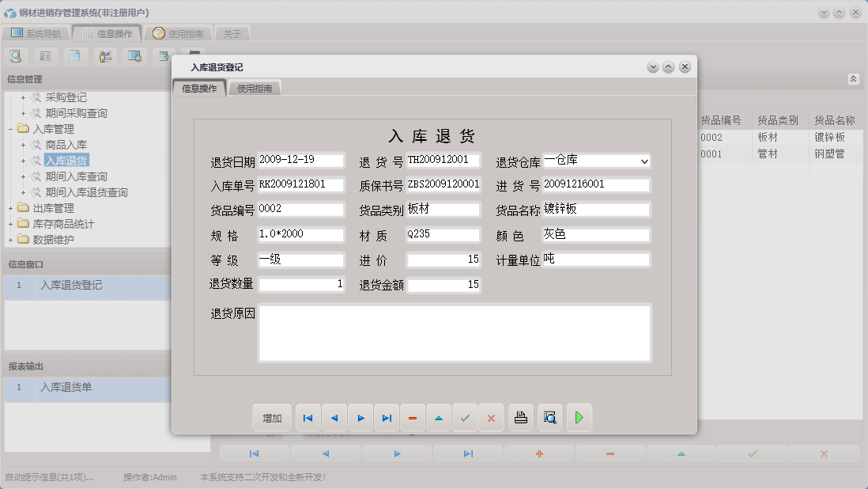Jump to the first record using the navigation icon
Viewport: 868px width, 489px height.
tap(308, 417)
